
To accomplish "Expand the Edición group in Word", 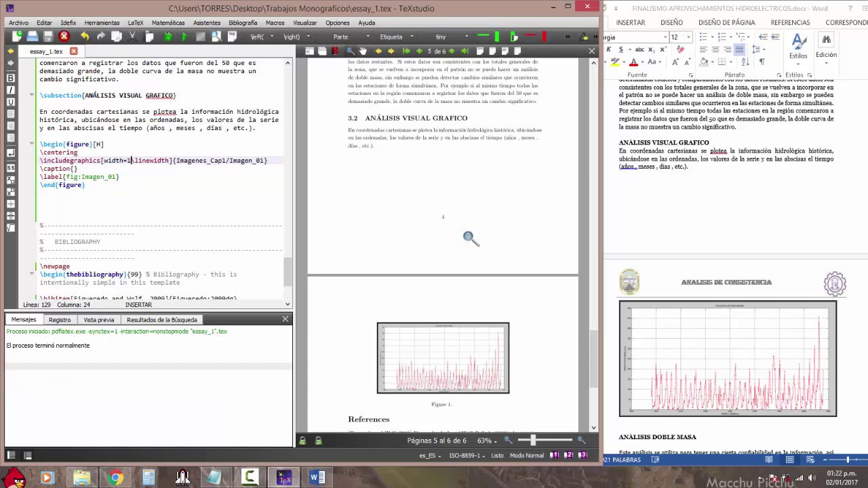I will [826, 50].
